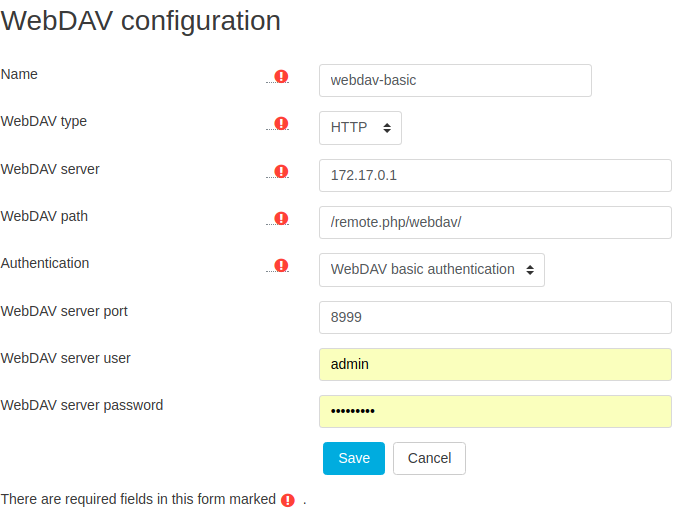Screen dimensions: 687x525
Task: Focus the WebDAV server user field
Action: point(495,365)
